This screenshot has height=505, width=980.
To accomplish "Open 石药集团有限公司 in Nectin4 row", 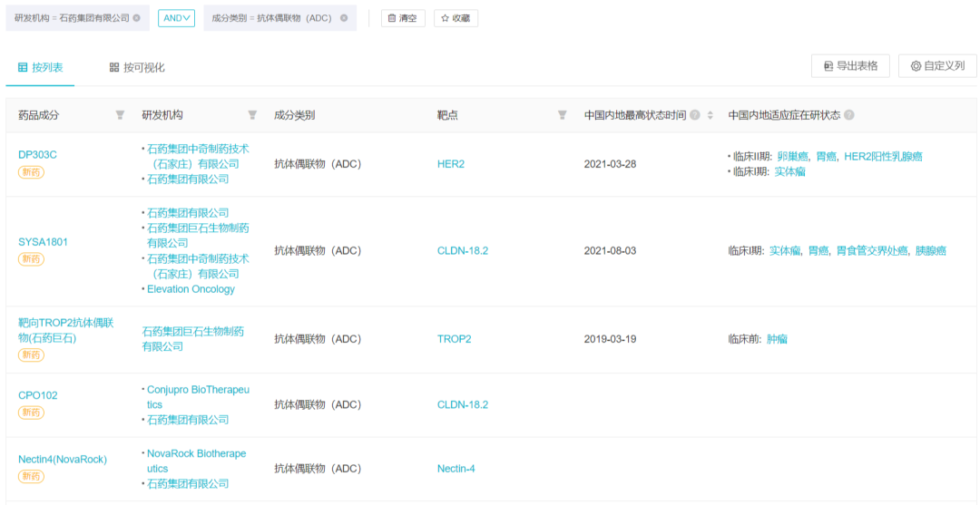I will (188, 484).
